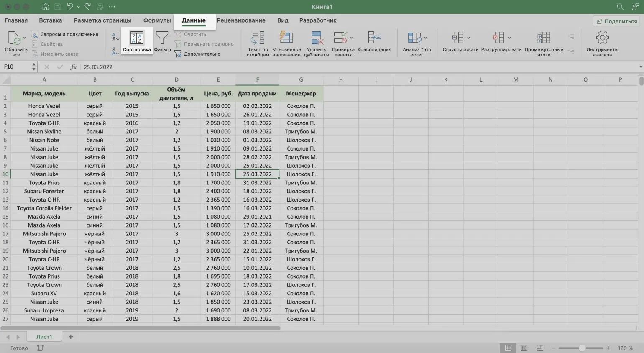Expand the Анализ "что если" dropdown
This screenshot has width=644, height=353.
tap(425, 38)
